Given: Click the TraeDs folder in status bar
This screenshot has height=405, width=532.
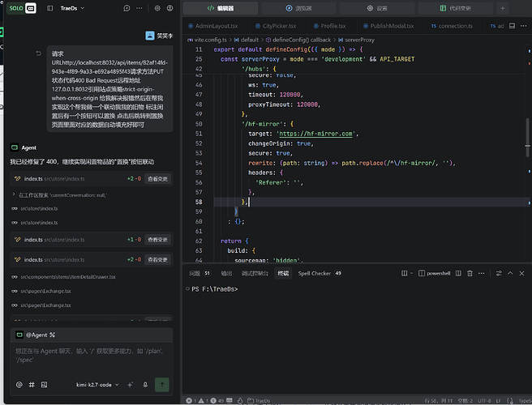Looking at the screenshot, I should pyautogui.click(x=259, y=401).
